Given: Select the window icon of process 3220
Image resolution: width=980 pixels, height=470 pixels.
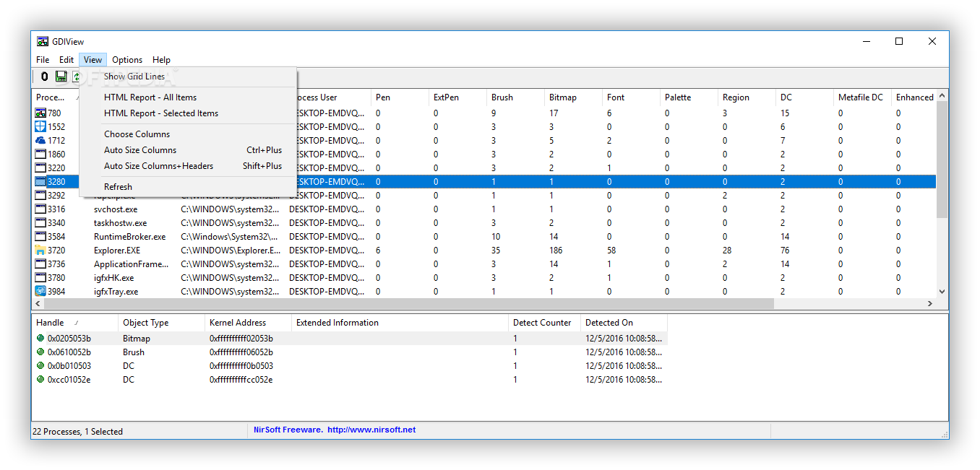Looking at the screenshot, I should pos(40,167).
